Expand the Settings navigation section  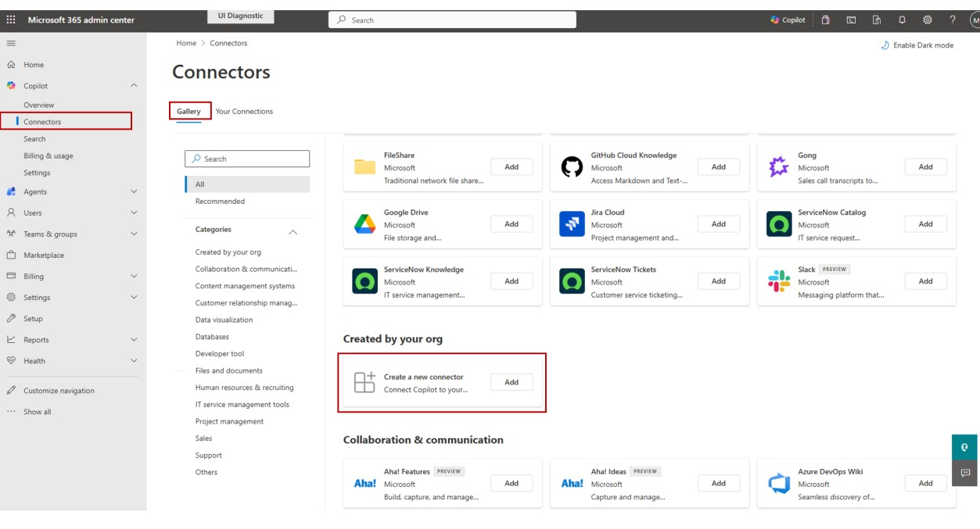coord(134,297)
